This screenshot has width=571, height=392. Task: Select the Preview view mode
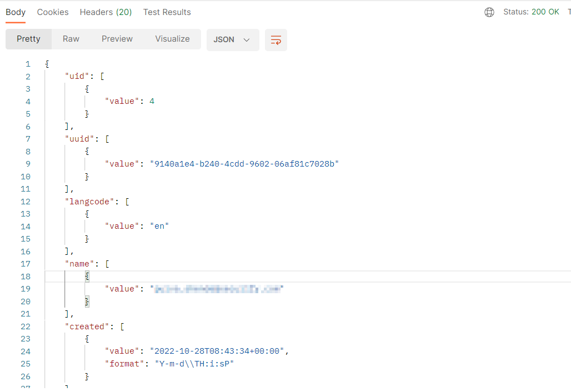(x=117, y=39)
